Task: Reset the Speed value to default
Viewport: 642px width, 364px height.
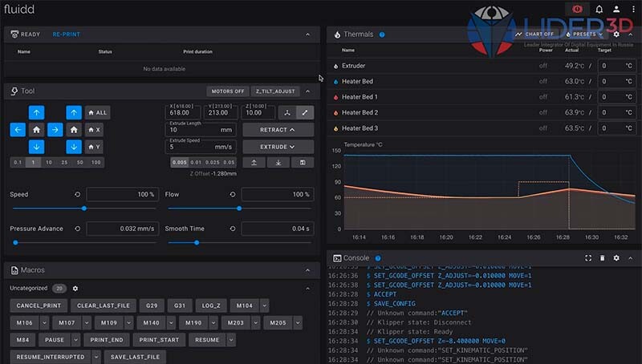Action: pyautogui.click(x=77, y=195)
